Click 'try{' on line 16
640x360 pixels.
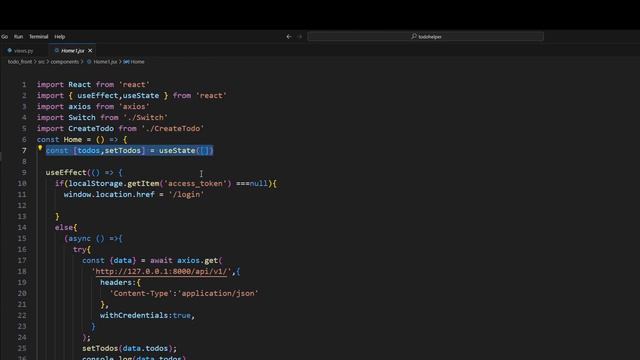82,249
